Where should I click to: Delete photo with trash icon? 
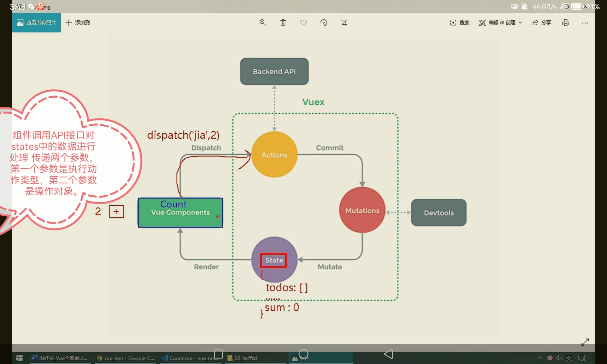click(x=283, y=23)
